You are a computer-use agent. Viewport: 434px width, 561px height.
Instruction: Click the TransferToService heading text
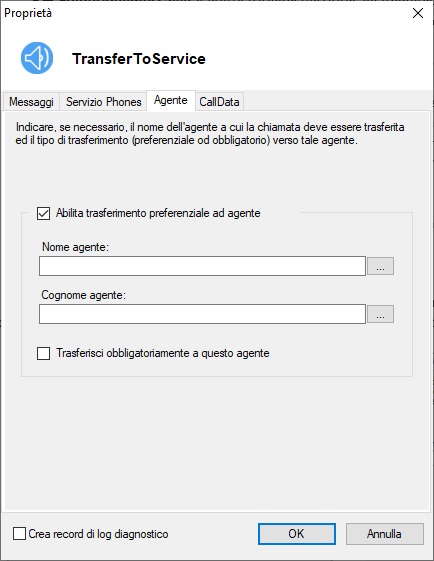coord(139,59)
